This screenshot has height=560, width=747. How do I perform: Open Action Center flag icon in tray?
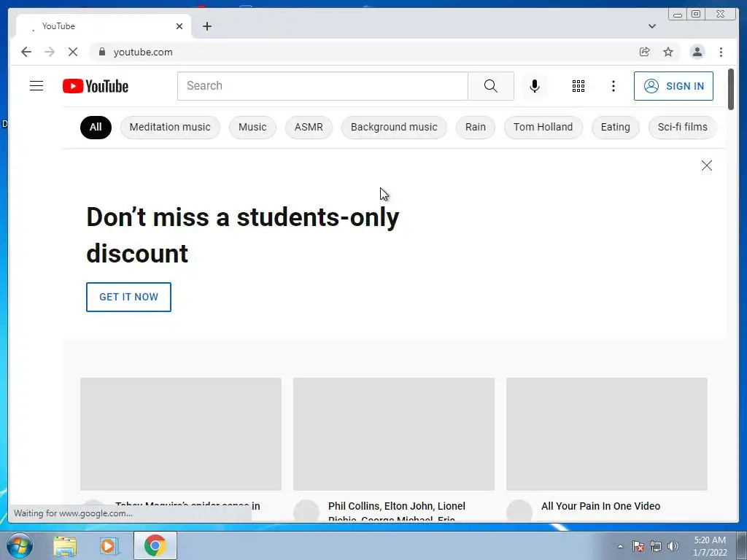click(638, 546)
